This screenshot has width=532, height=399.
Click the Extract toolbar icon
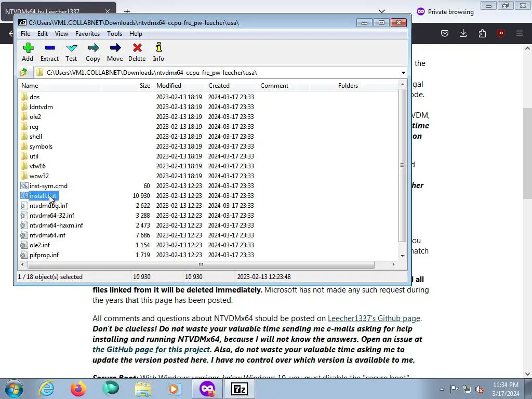49,48
